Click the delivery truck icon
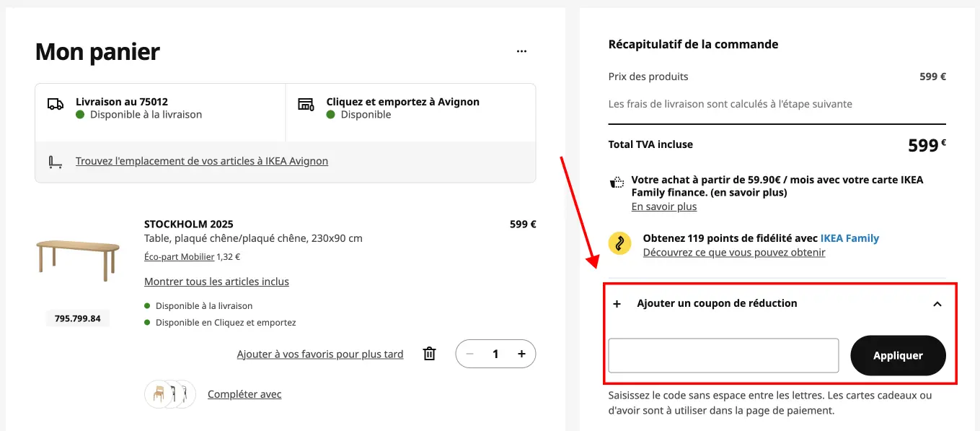Screen dimensions: 980x431 click(56, 104)
